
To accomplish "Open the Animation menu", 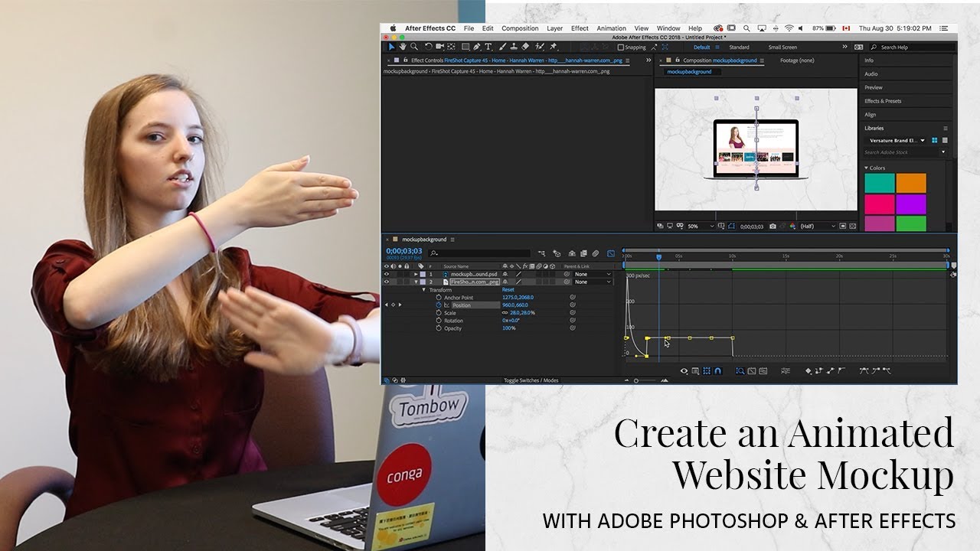I will click(612, 28).
